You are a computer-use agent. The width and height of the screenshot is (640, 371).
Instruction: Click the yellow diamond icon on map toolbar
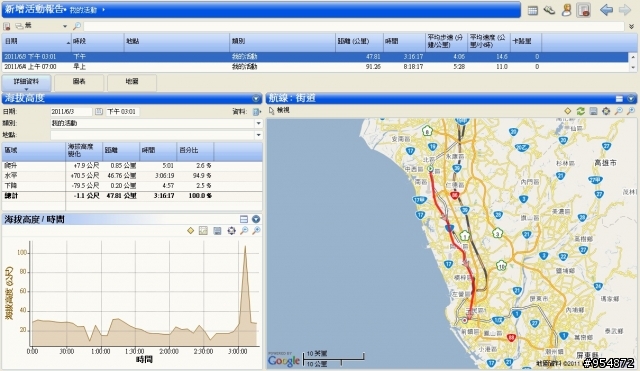(567, 111)
